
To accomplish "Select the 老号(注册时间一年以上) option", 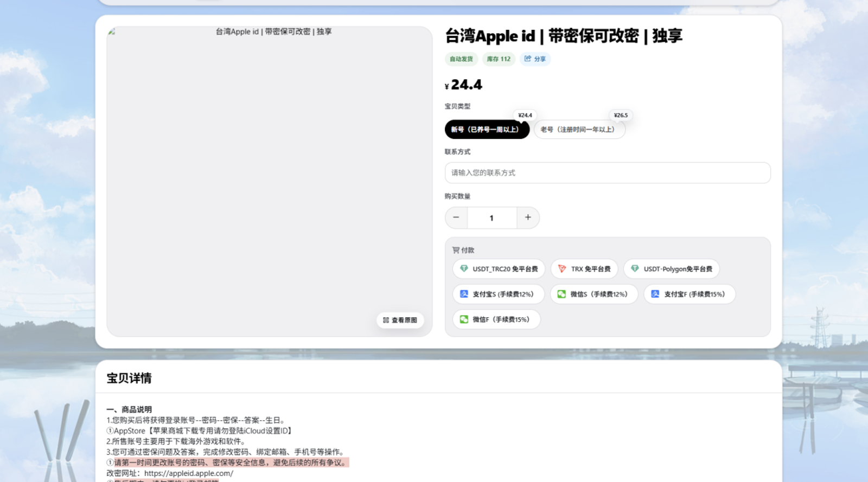I will click(579, 130).
